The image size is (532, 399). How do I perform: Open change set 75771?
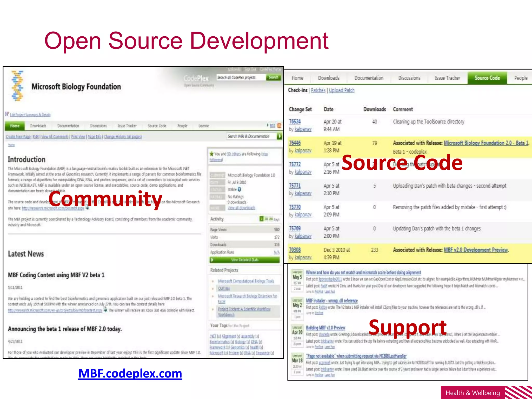(x=295, y=186)
